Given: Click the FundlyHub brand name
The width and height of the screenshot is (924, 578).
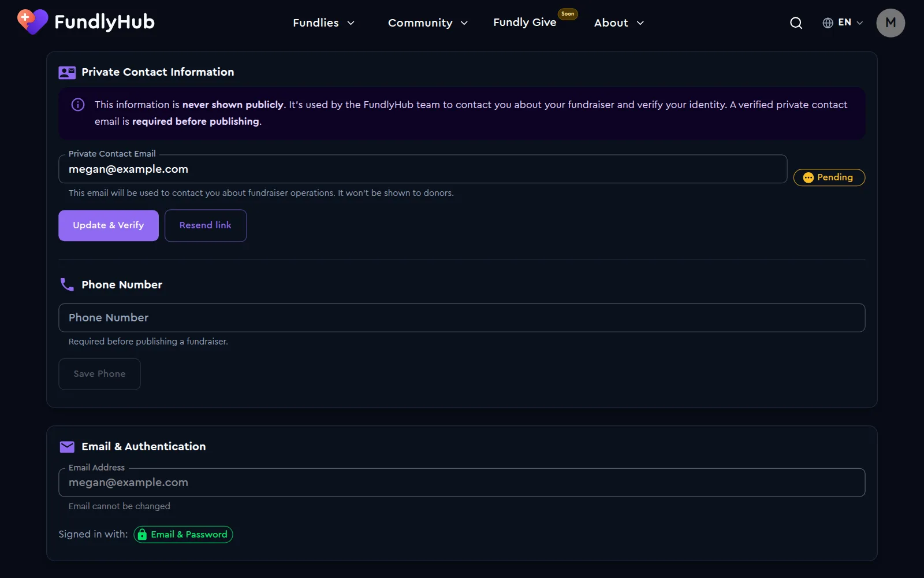Looking at the screenshot, I should point(105,22).
